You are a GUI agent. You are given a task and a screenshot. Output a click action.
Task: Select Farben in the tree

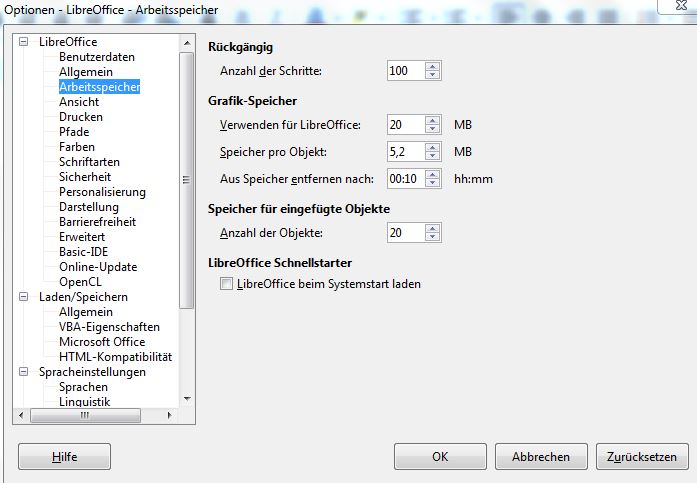(x=76, y=147)
